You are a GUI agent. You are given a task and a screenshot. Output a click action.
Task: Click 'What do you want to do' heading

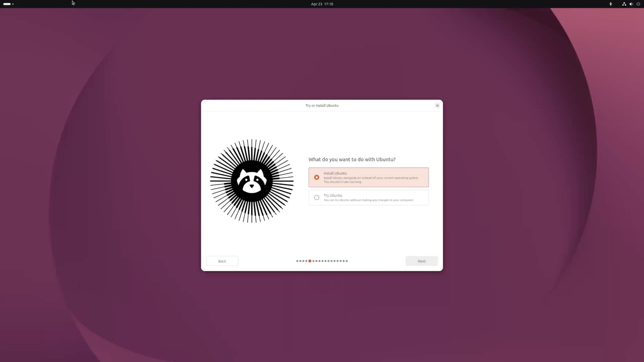[x=352, y=159]
